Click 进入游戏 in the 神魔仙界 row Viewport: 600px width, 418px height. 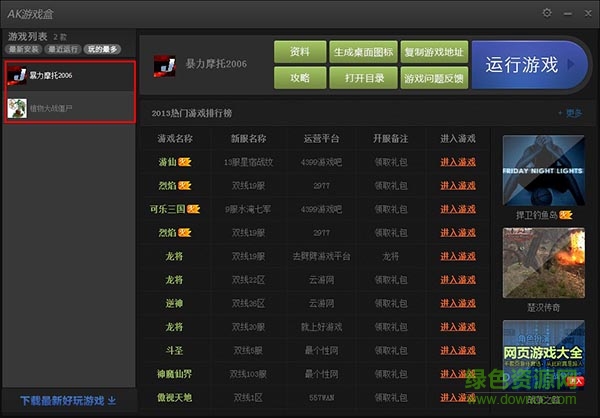tap(458, 374)
